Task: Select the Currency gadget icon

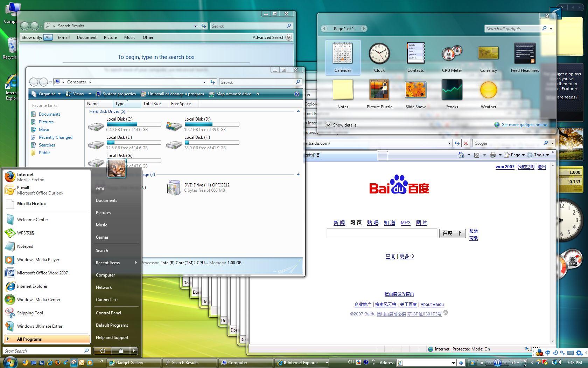Action: click(488, 53)
